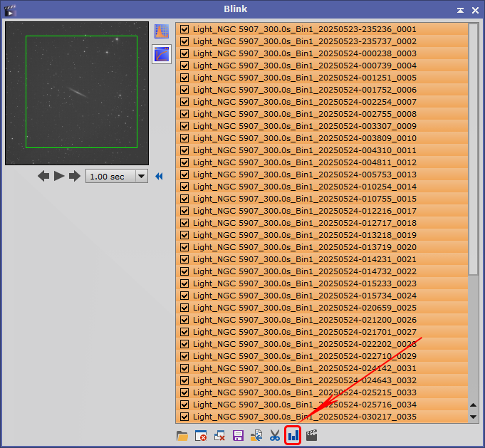Click the NGC 5907 preview image
Image resolution: width=485 pixels, height=448 pixels.
77,93
